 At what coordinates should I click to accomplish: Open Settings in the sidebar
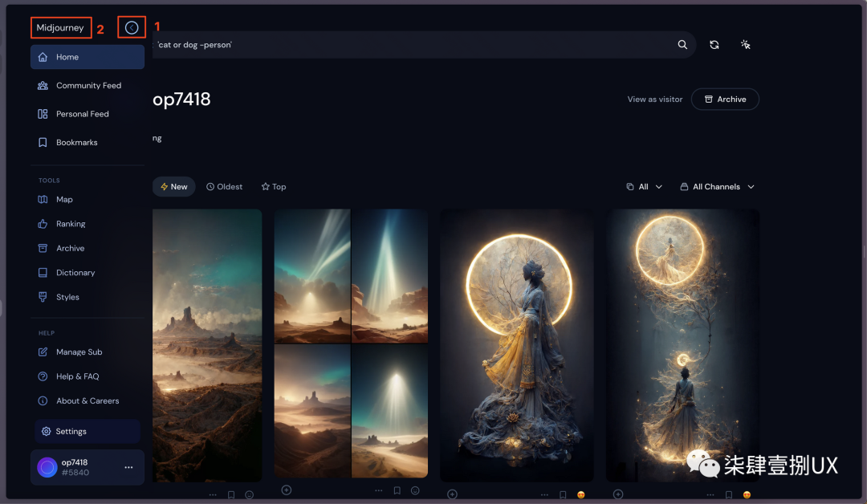88,432
